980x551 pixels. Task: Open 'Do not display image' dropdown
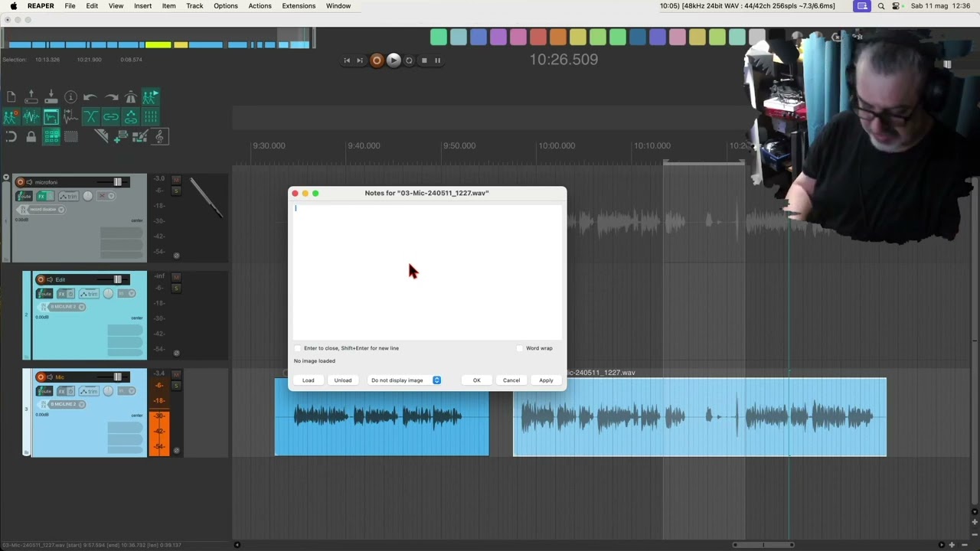pos(405,380)
